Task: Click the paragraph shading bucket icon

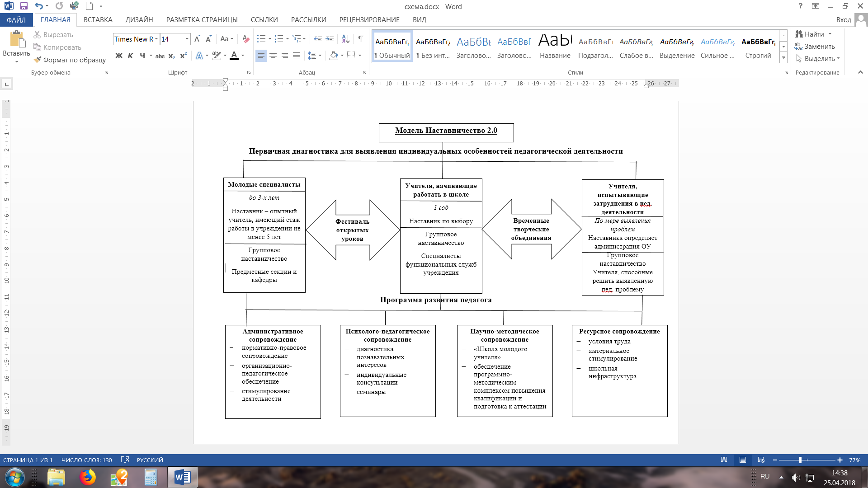Action: click(334, 56)
